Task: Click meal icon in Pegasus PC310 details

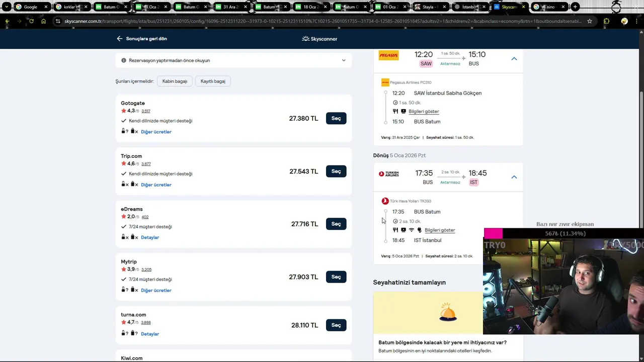Action: click(x=395, y=112)
